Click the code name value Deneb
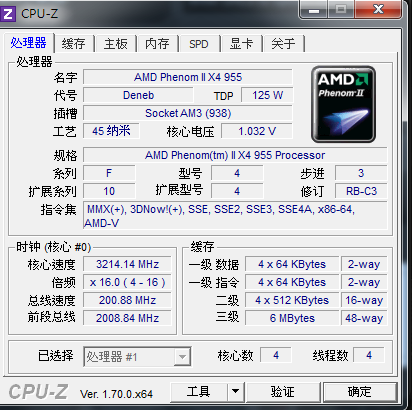The image size is (412, 410). coord(138,95)
